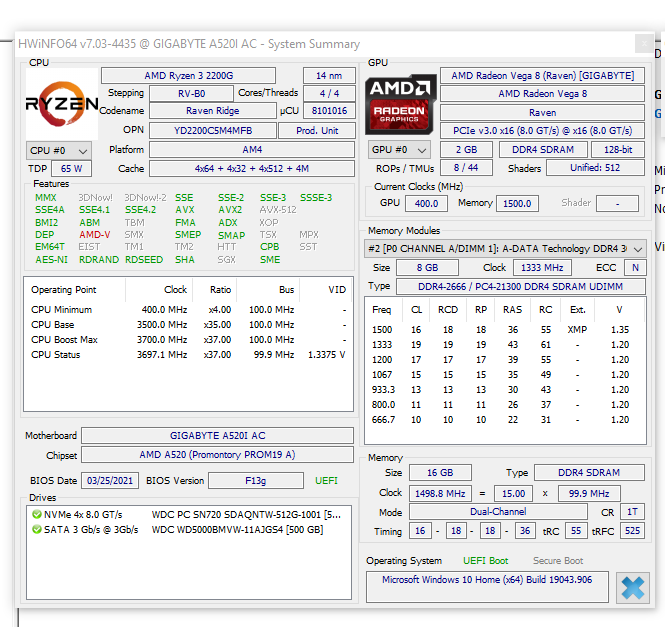Click the tRFC 525 value
Viewport: 665px width, 627px height.
coord(632,531)
